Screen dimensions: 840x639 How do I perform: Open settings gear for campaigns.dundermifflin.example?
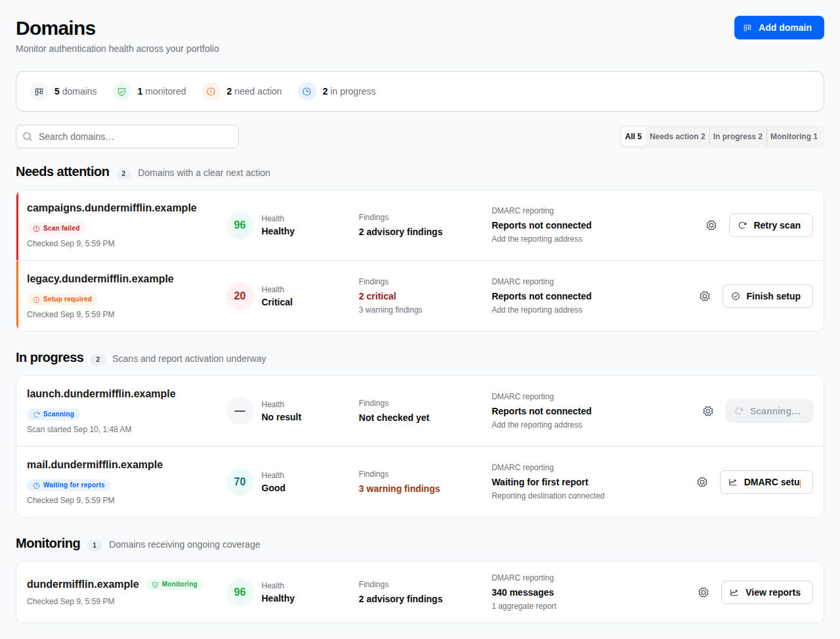(711, 225)
